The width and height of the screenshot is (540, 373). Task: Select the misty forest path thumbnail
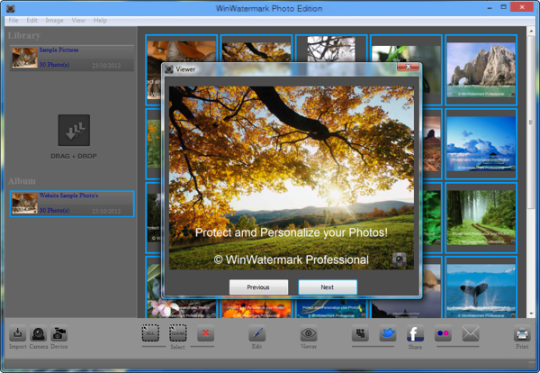click(481, 218)
